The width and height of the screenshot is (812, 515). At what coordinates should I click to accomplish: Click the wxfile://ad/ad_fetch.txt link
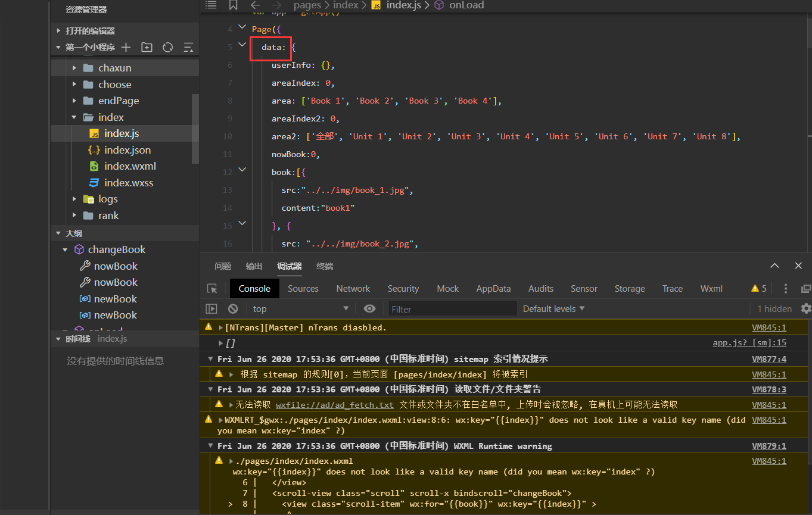point(335,405)
